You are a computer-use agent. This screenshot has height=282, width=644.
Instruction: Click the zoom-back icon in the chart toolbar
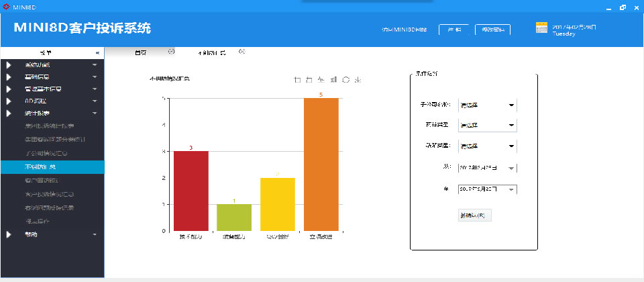tap(309, 80)
